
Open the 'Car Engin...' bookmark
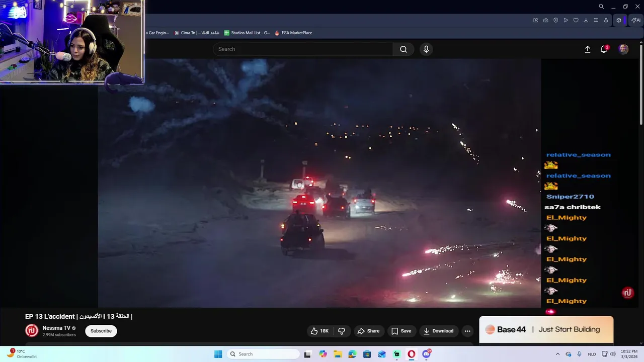tap(157, 33)
